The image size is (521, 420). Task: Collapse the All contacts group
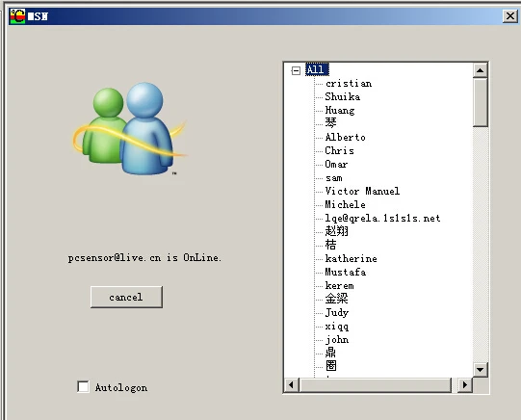pos(296,70)
